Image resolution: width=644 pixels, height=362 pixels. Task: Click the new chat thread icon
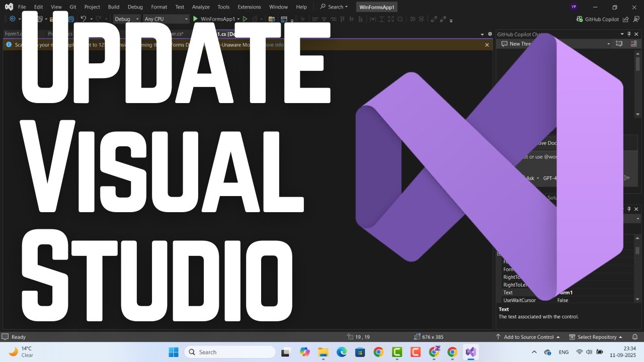pos(619,44)
